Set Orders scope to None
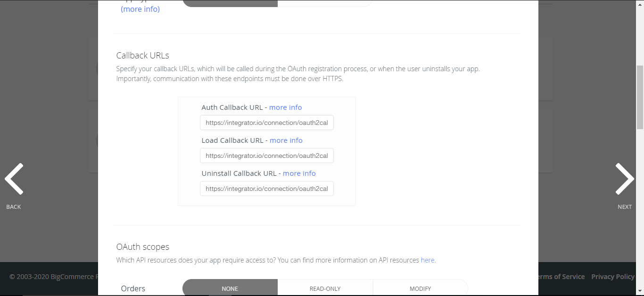Screen dimensions: 644x296 coord(230,288)
